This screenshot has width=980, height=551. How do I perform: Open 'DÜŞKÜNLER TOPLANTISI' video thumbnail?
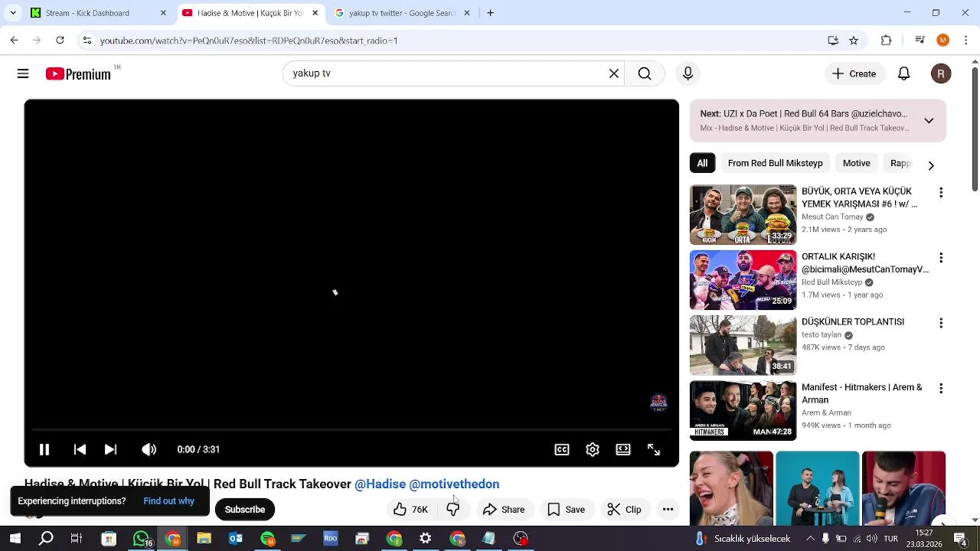tap(743, 345)
